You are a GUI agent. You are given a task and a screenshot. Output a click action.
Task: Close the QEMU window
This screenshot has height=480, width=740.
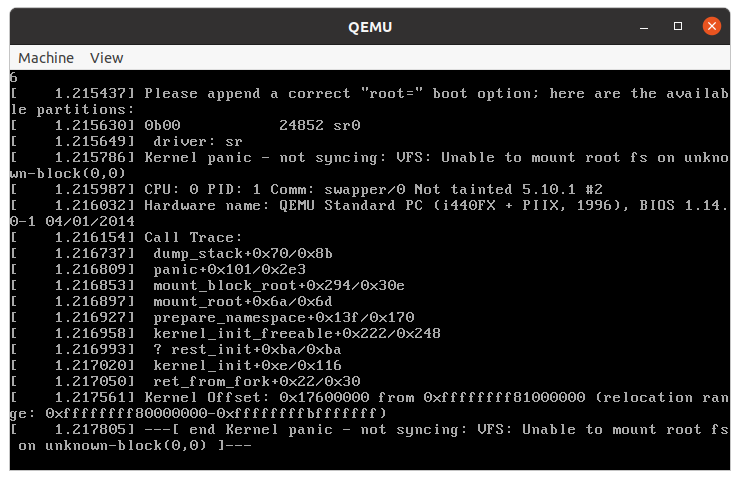click(x=712, y=26)
